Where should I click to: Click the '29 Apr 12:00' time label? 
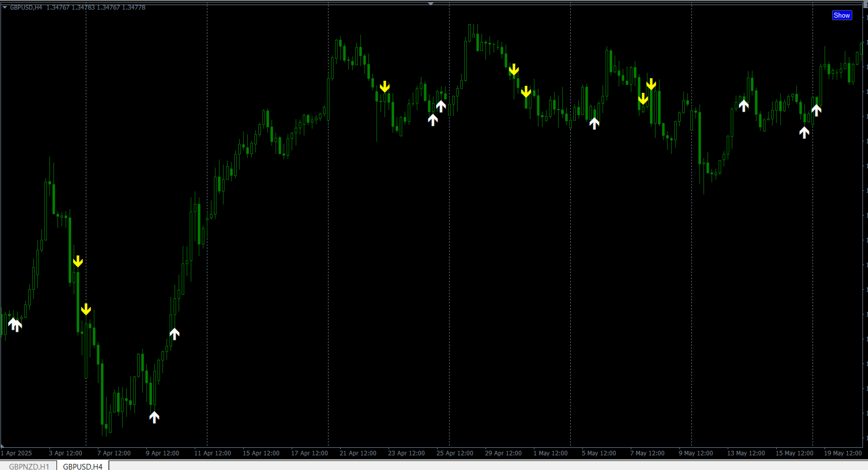503,453
